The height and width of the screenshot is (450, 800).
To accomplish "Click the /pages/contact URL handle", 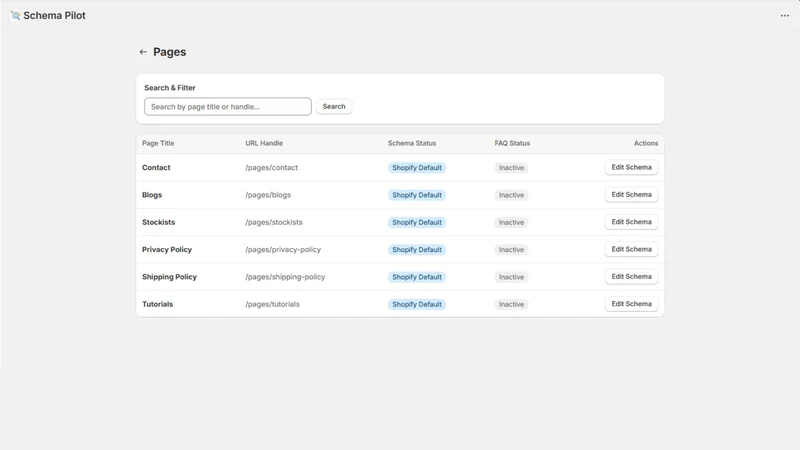I will (271, 167).
